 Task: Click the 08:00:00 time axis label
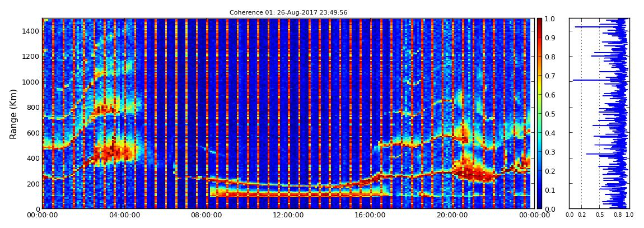[x=205, y=216]
